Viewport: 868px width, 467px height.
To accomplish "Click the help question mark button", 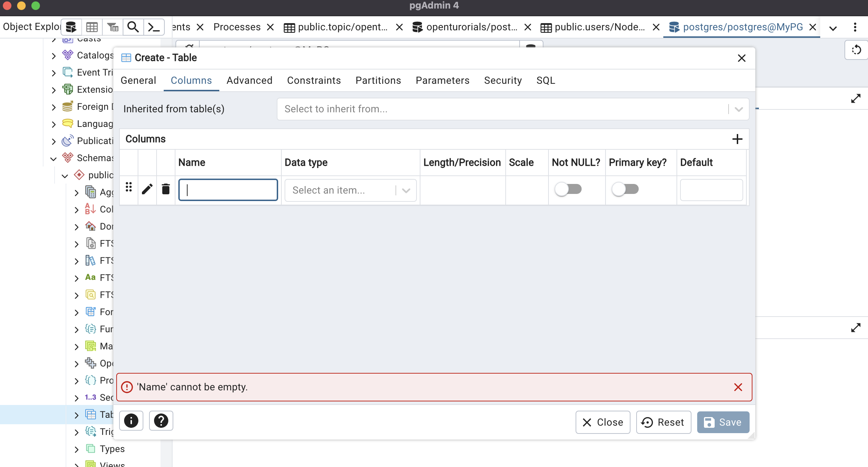I will [x=161, y=421].
